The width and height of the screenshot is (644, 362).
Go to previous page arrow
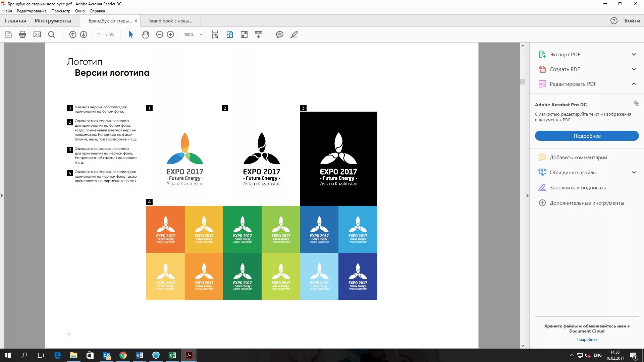tap(72, 35)
